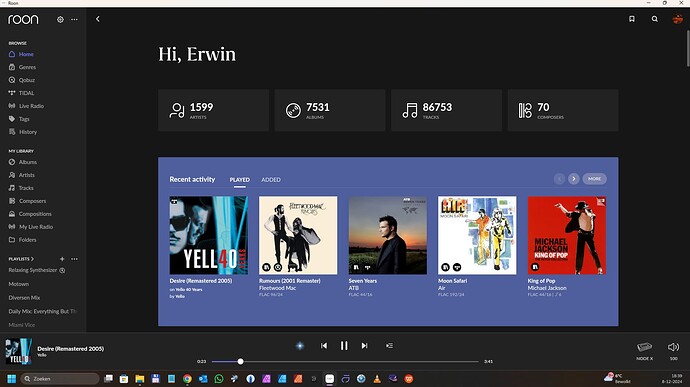
Task: Open the search magnifier icon
Action: coord(655,19)
